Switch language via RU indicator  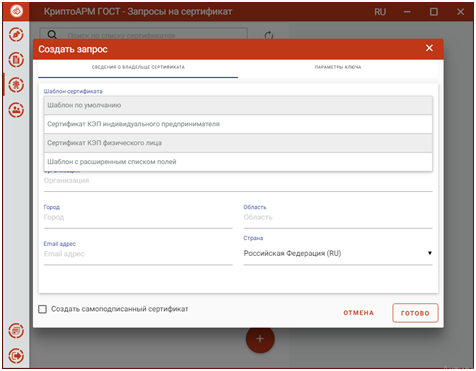(x=380, y=12)
